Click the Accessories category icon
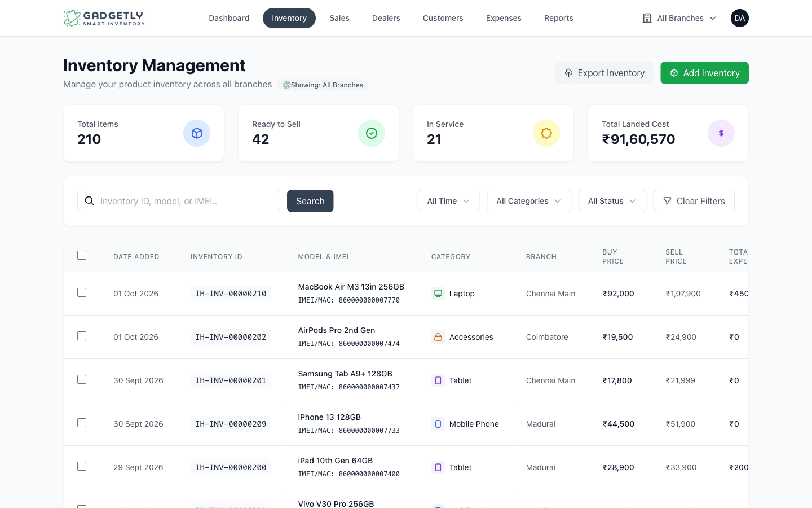 click(438, 337)
